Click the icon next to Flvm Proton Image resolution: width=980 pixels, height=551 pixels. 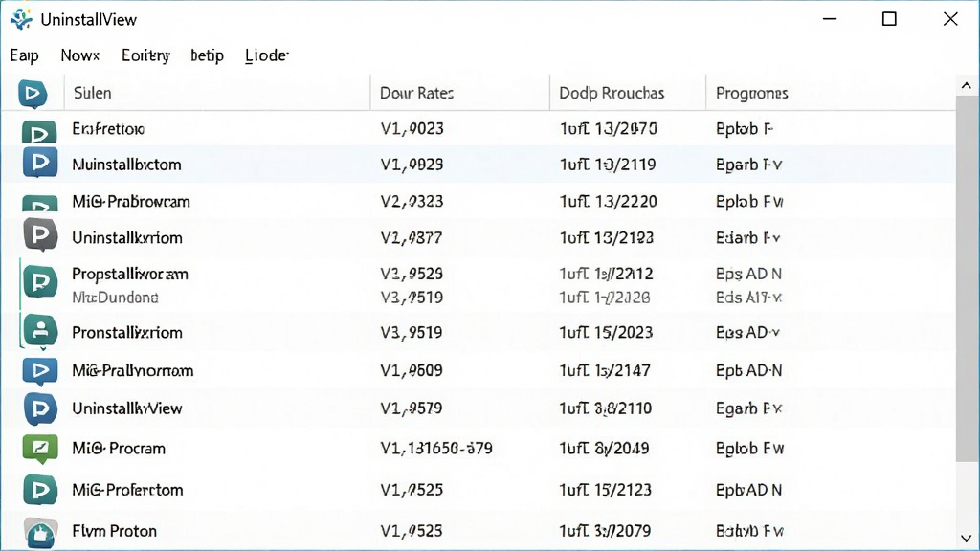pyautogui.click(x=40, y=533)
